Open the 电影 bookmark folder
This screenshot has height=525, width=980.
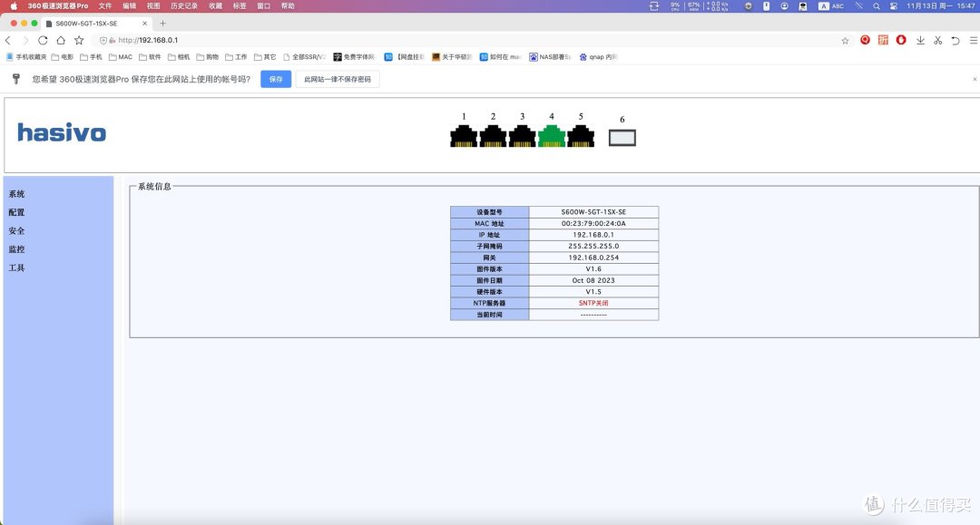click(63, 57)
